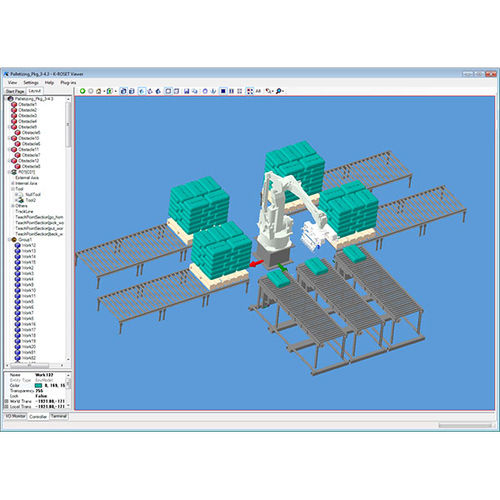Click the Lock value False
Image resolution: width=500 pixels, height=500 pixels.
41,396
